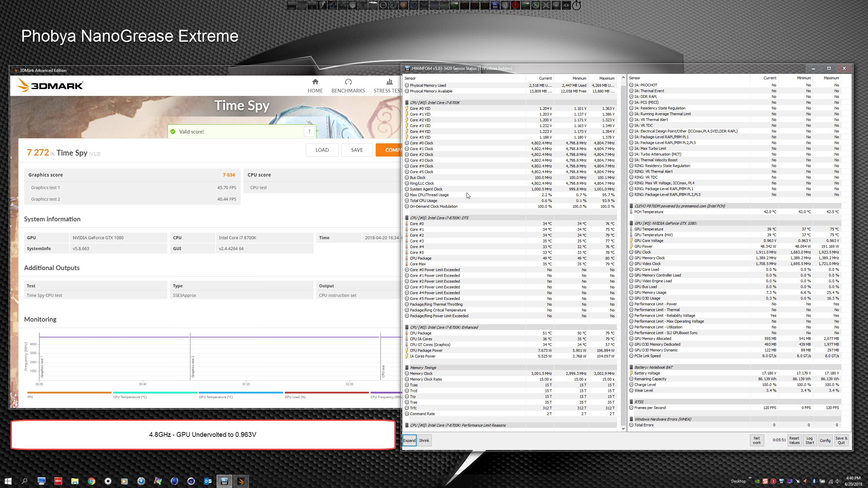
Task: Switch to 3DMark taskbar button
Action: point(241,481)
